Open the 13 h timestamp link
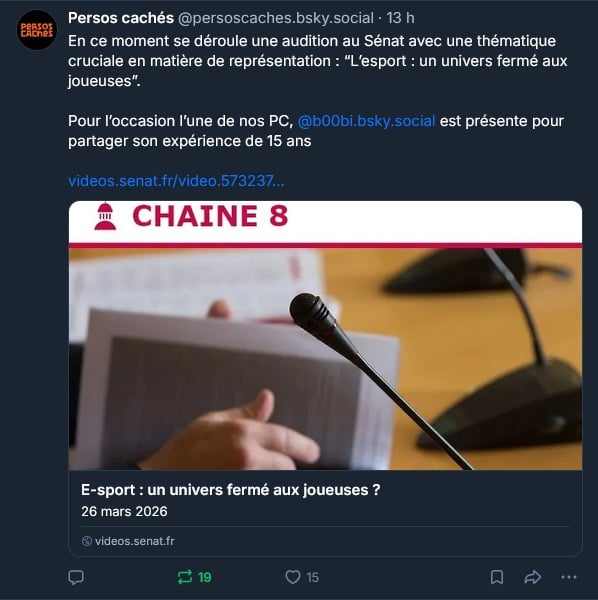The height and width of the screenshot is (600, 598). [x=400, y=18]
